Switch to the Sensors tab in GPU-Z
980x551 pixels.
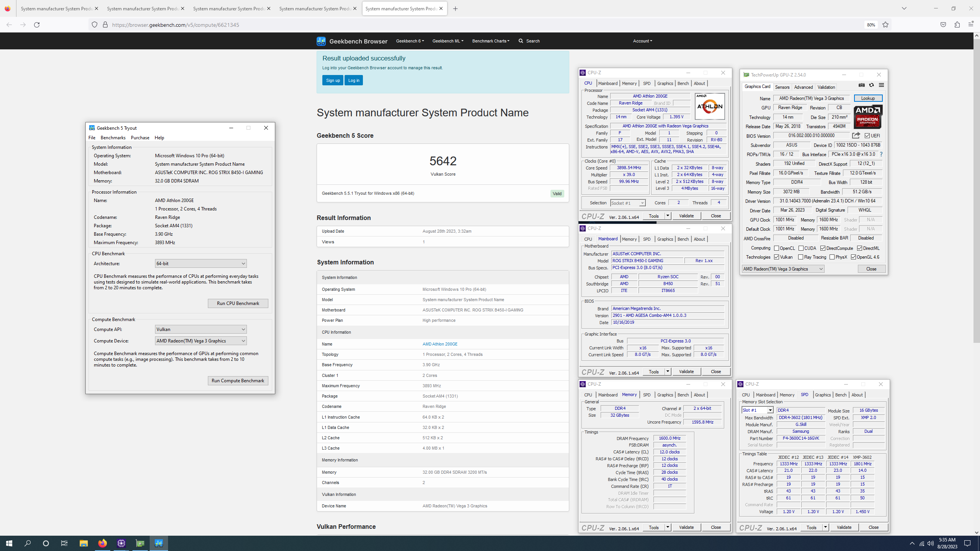[x=782, y=87]
